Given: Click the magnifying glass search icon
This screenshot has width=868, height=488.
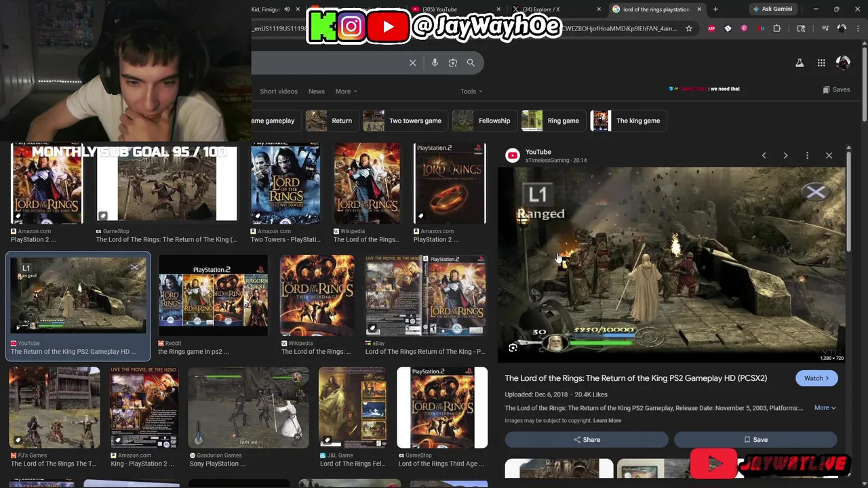Looking at the screenshot, I should [x=471, y=62].
